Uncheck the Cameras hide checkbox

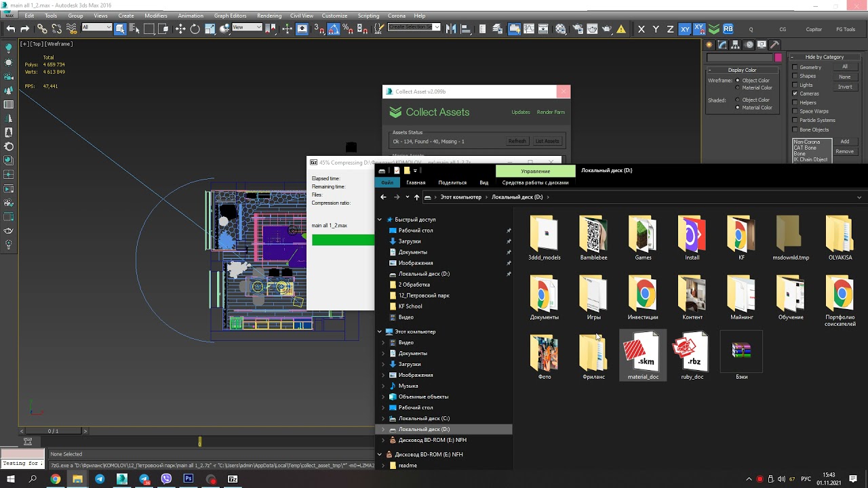point(795,94)
